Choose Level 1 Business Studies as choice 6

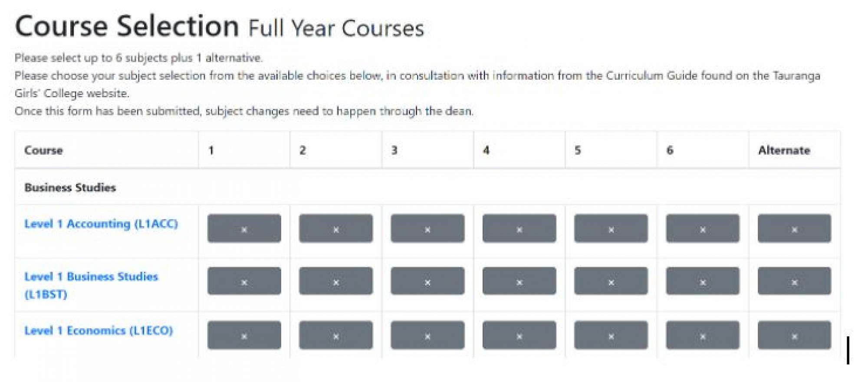point(703,281)
